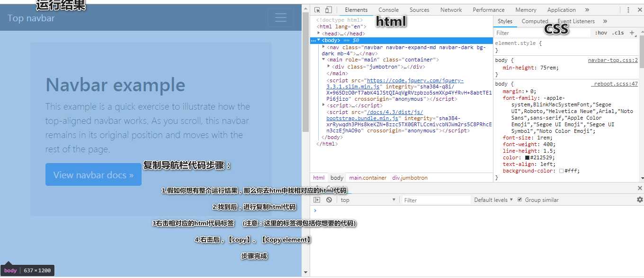Open the jquery-3.3.1.slim.min.js script link
The height and width of the screenshot is (278, 644).
pyautogui.click(x=395, y=84)
